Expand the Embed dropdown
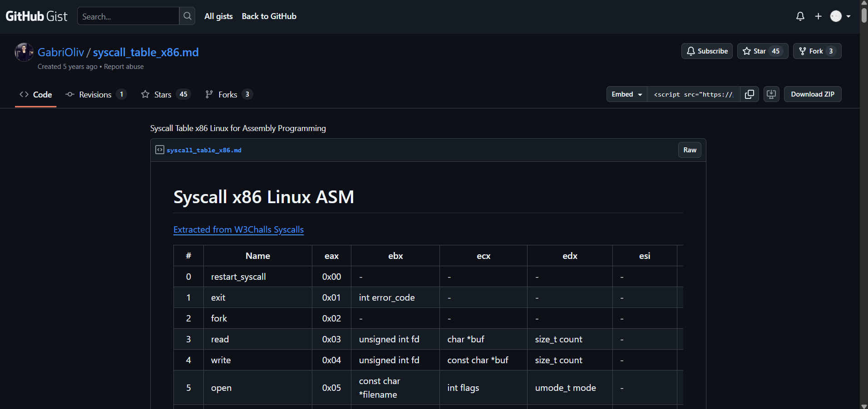Viewport: 868px width, 409px height. coord(626,94)
